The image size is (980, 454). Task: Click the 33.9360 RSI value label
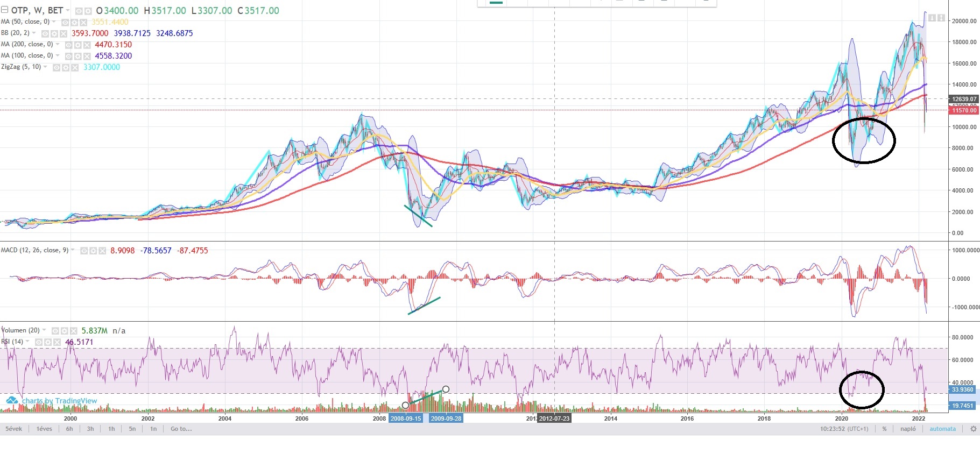click(963, 389)
